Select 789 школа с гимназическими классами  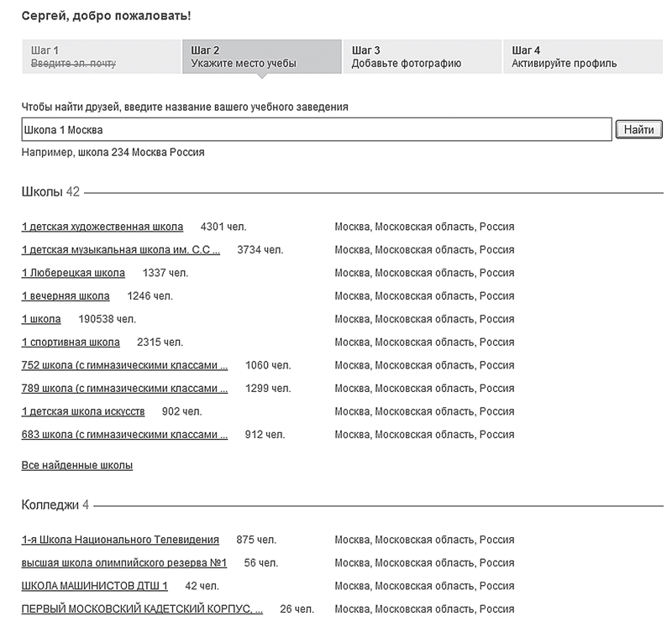pos(124,389)
